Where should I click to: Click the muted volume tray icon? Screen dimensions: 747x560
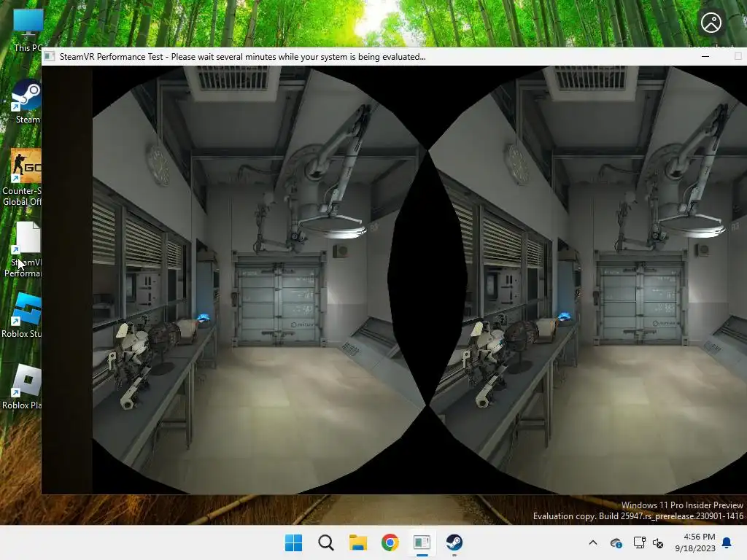point(658,542)
